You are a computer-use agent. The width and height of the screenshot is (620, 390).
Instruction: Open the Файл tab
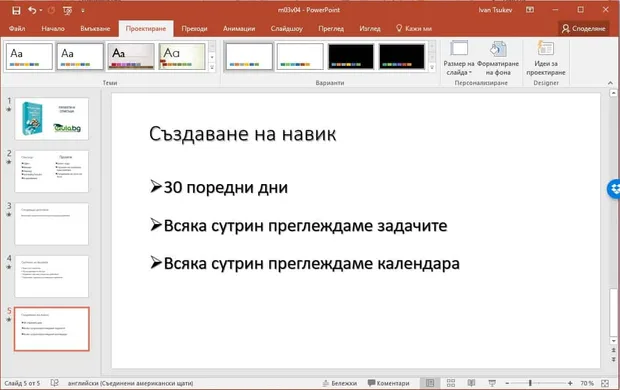17,28
